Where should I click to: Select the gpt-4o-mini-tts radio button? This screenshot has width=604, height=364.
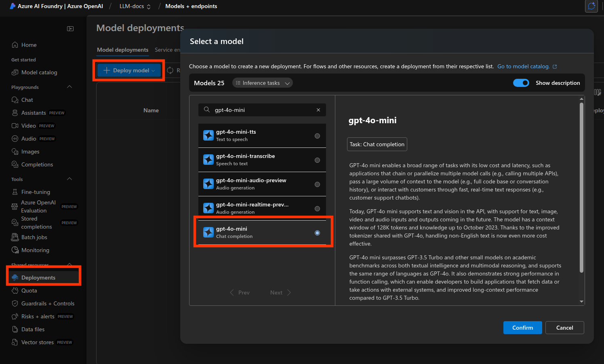(317, 136)
